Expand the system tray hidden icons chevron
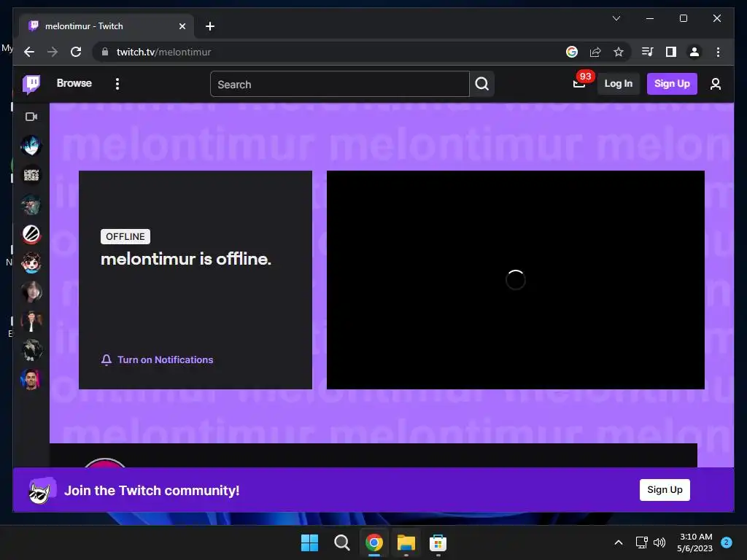 point(619,542)
